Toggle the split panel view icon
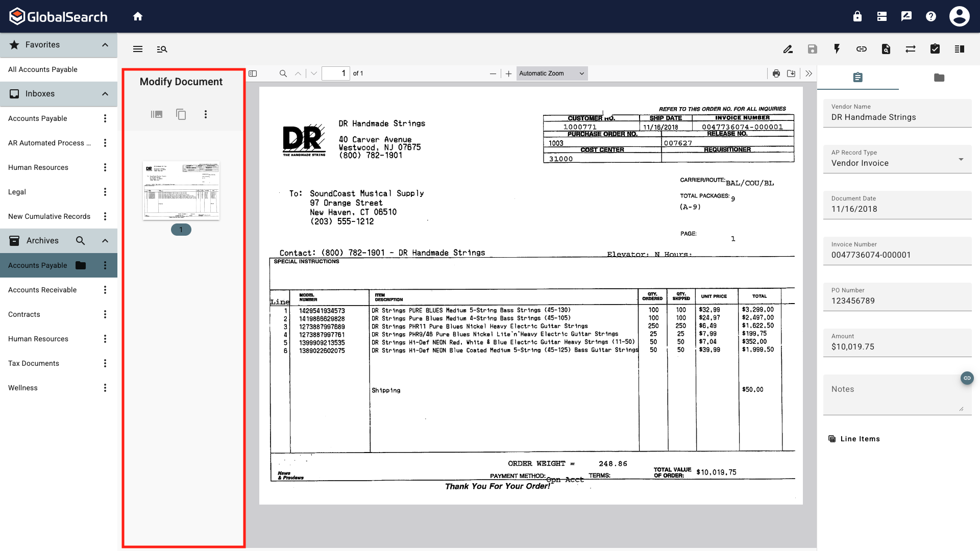The image size is (980, 551). tap(960, 49)
